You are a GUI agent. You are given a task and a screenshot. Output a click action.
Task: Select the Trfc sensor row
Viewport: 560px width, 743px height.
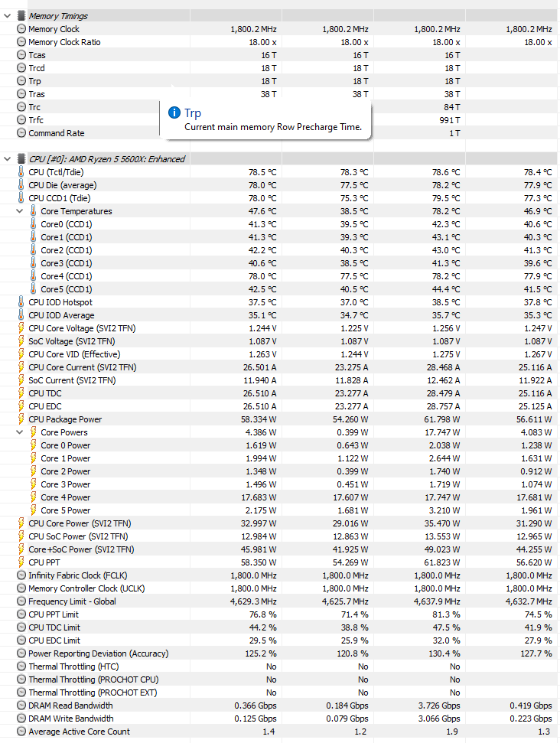pyautogui.click(x=280, y=120)
